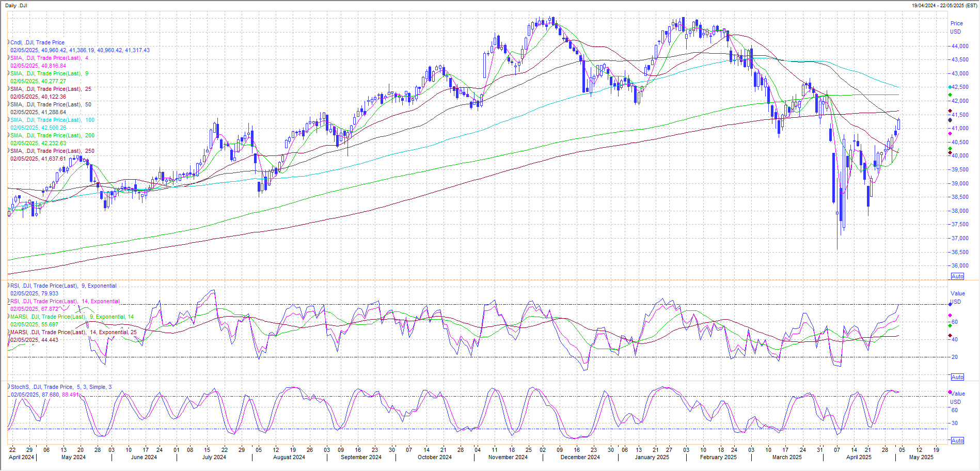Image resolution: width=980 pixels, height=471 pixels.
Task: Click the SMA 100 value '02/05/2025, 42,500.26'
Action: pos(38,128)
